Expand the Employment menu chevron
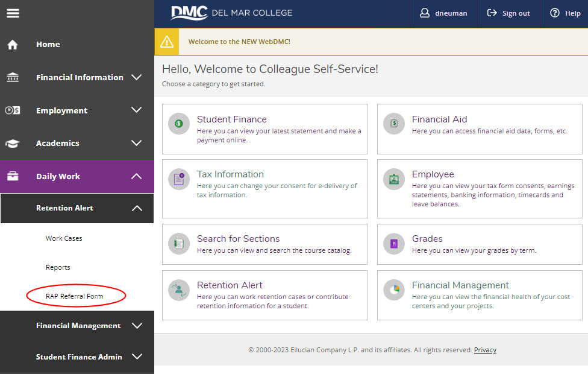 click(x=137, y=110)
